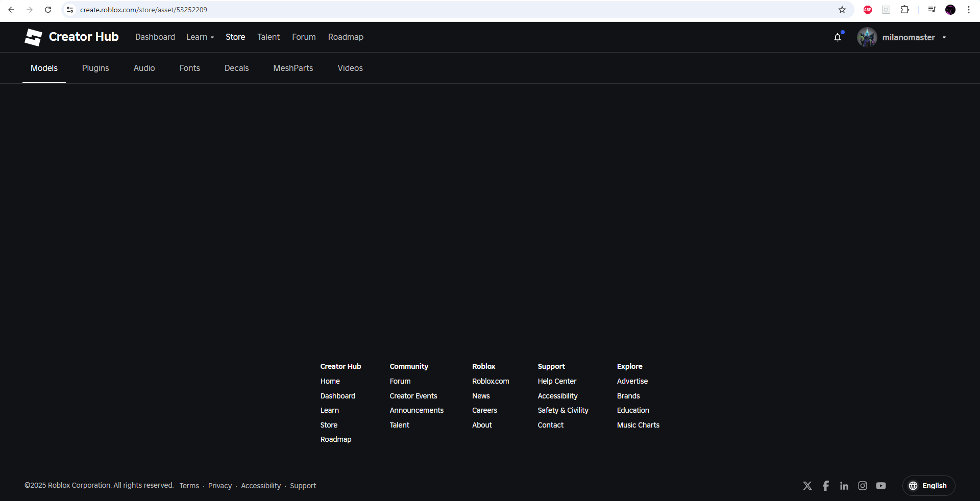Open the Facebook social link
This screenshot has height=501, width=980.
pos(826,486)
